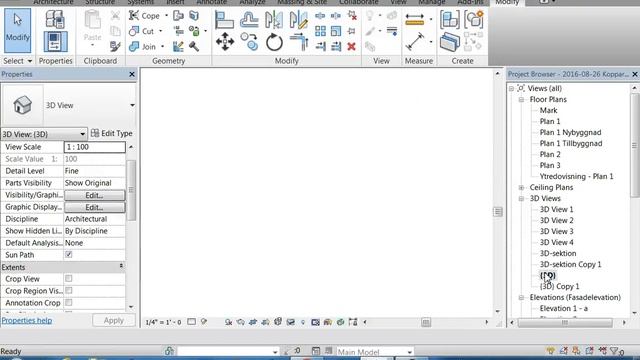Viewport: 640px width, 360px height.
Task: Close the Properties palette
Action: tap(132, 74)
